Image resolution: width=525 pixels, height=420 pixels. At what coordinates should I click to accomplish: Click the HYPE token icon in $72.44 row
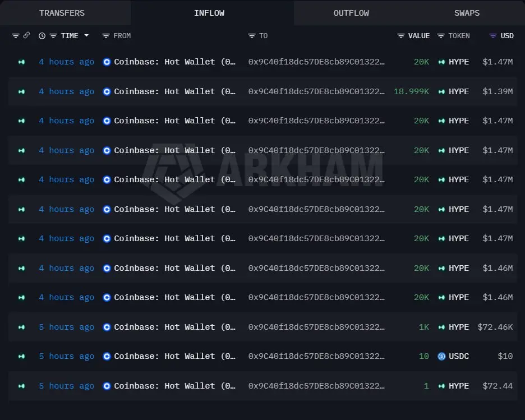coord(441,386)
